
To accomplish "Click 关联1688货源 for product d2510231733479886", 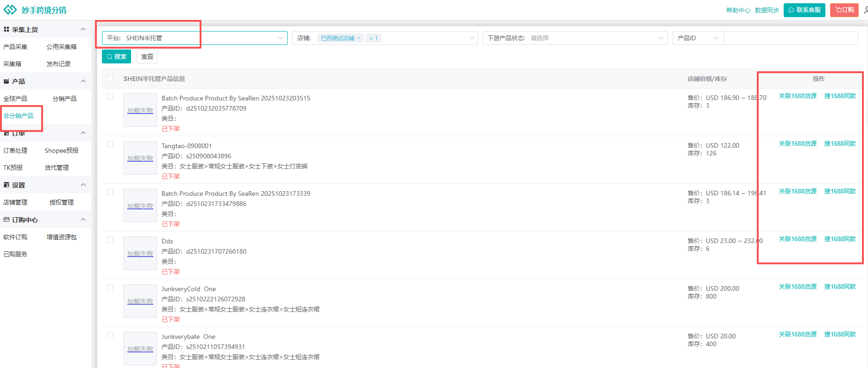I will click(x=798, y=192).
